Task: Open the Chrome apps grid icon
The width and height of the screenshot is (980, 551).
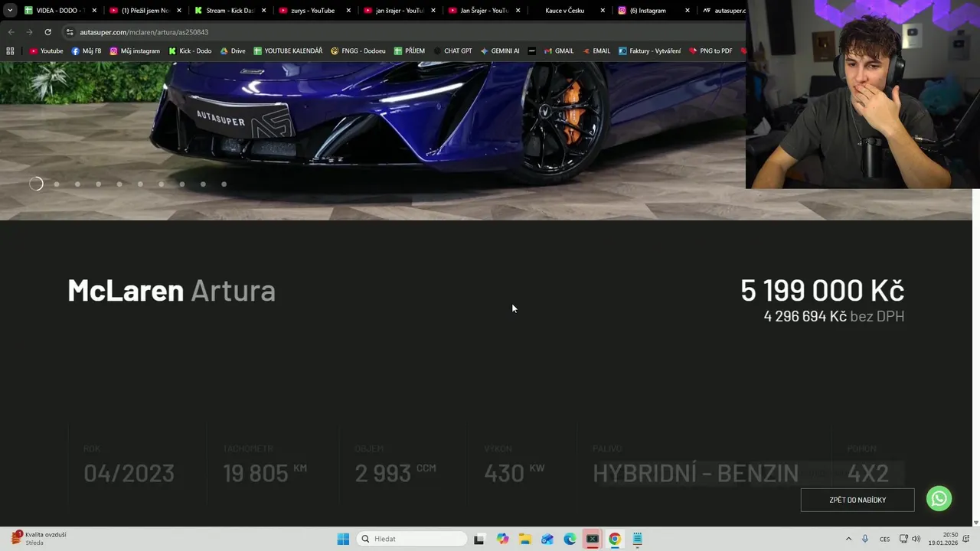Action: 10,51
